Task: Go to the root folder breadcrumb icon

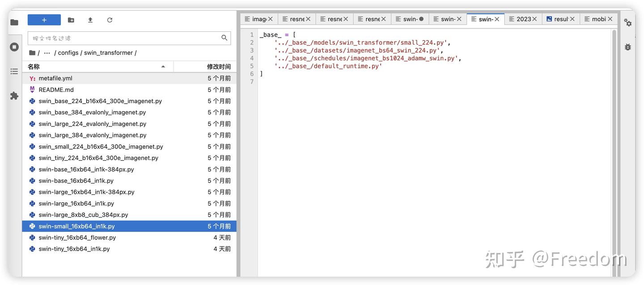Action: (x=32, y=53)
